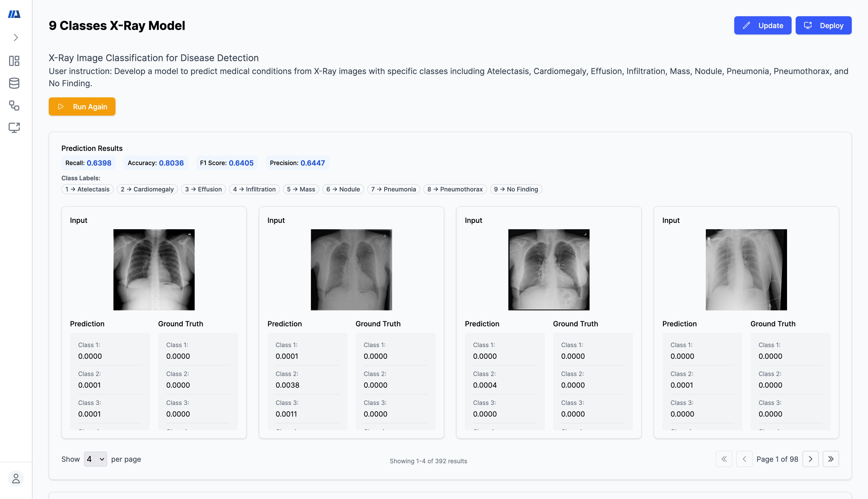Jump to the first results page
Image resolution: width=868 pixels, height=499 pixels.
[724, 459]
